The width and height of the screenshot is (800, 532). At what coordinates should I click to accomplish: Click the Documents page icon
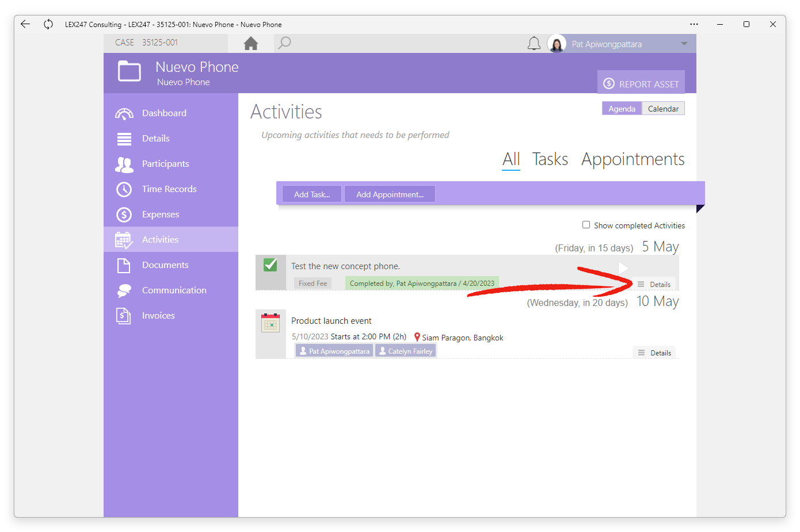(124, 265)
